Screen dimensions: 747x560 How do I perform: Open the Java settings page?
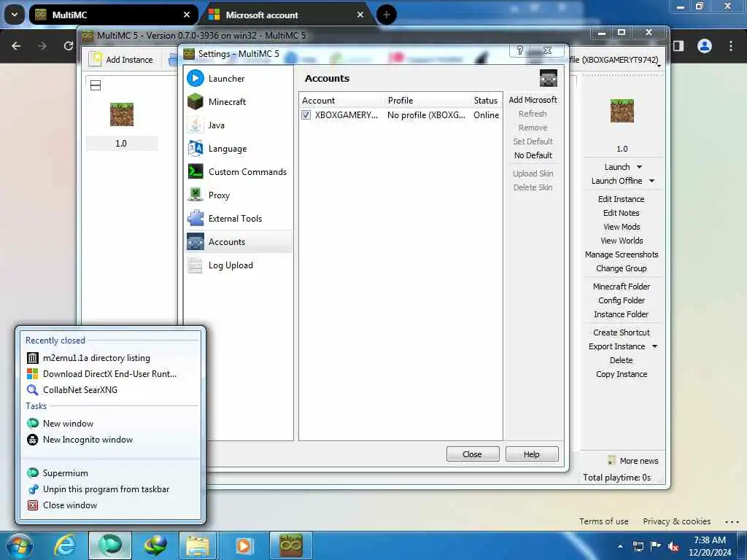coord(239,125)
